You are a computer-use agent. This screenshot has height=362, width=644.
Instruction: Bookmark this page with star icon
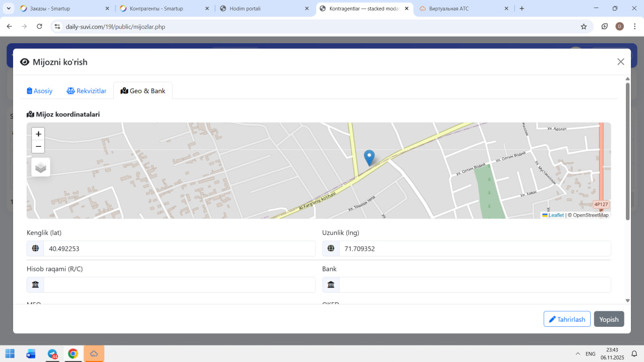point(584,27)
